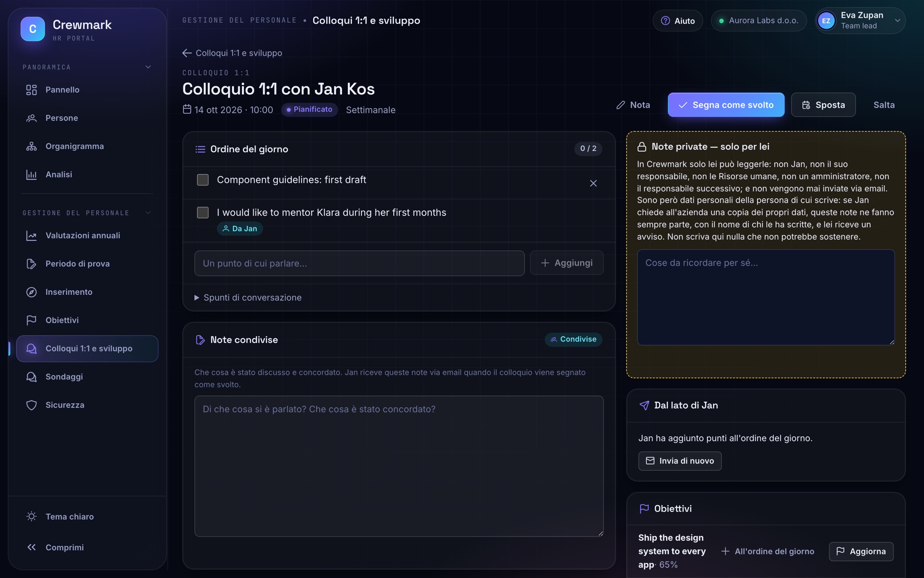Skip the meeting with Salta
Viewport: 924px width, 578px height.
pyautogui.click(x=884, y=105)
